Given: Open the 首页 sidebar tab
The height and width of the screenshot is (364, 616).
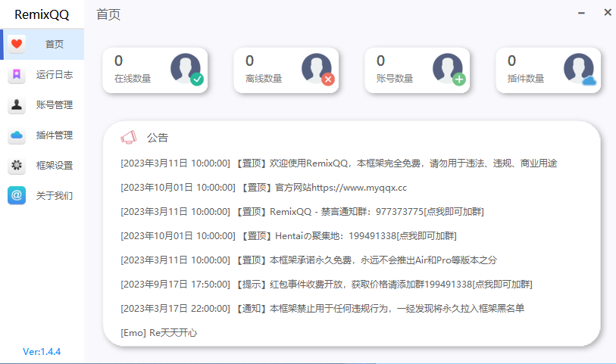Looking at the screenshot, I should click(x=42, y=44).
